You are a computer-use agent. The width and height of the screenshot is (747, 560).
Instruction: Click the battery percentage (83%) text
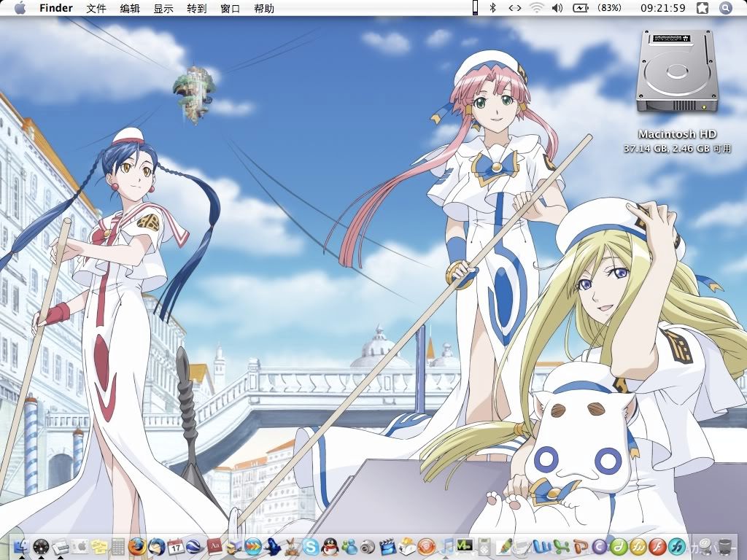609,7
